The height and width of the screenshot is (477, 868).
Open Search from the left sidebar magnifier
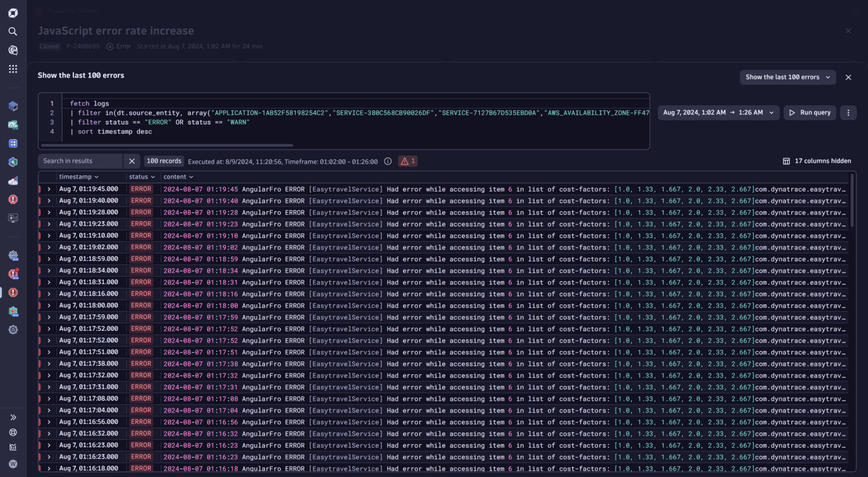pos(12,31)
